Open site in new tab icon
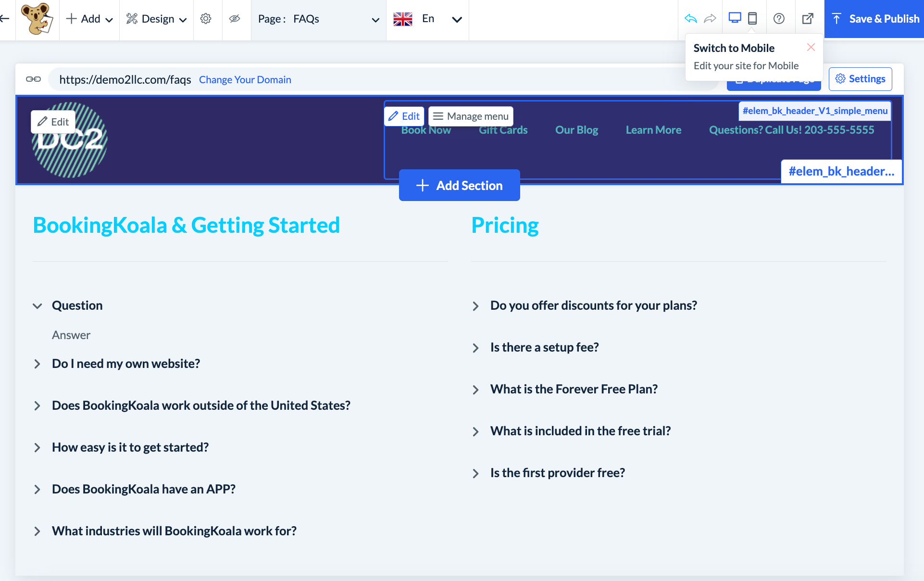This screenshot has width=924, height=581. [x=808, y=19]
